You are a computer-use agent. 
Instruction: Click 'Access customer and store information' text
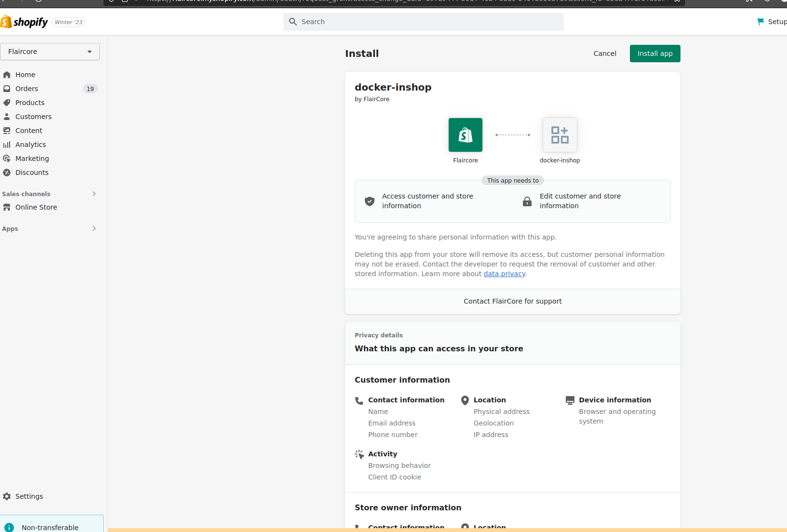[427, 201]
